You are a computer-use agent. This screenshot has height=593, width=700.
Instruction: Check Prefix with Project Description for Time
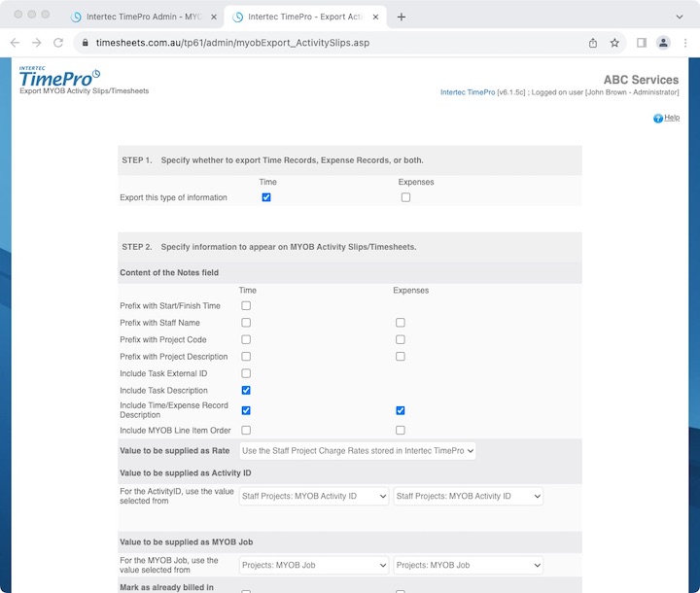tap(246, 357)
